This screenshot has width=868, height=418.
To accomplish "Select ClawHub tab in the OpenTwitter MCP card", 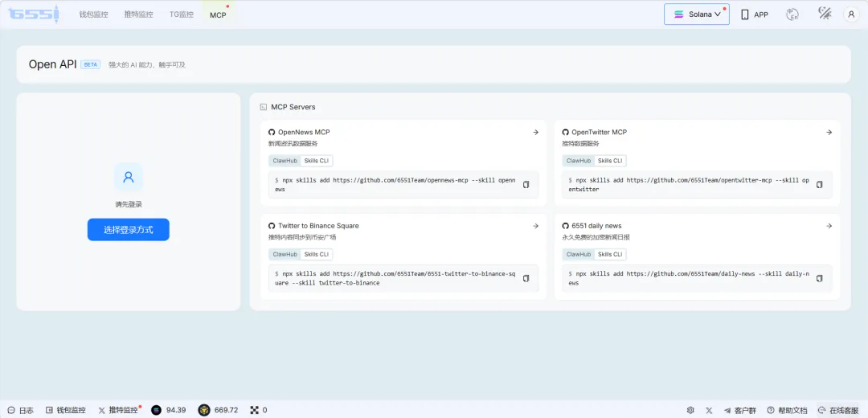I will (x=579, y=161).
